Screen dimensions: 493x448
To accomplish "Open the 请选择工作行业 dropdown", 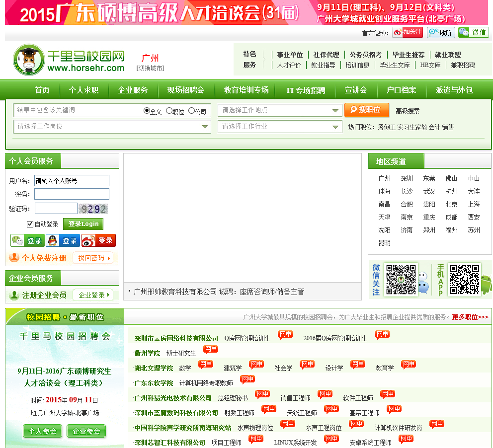I will click(x=280, y=127).
